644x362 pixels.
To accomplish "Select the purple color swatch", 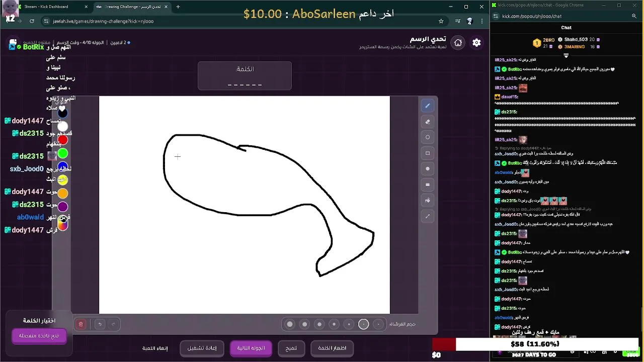I will (62, 206).
